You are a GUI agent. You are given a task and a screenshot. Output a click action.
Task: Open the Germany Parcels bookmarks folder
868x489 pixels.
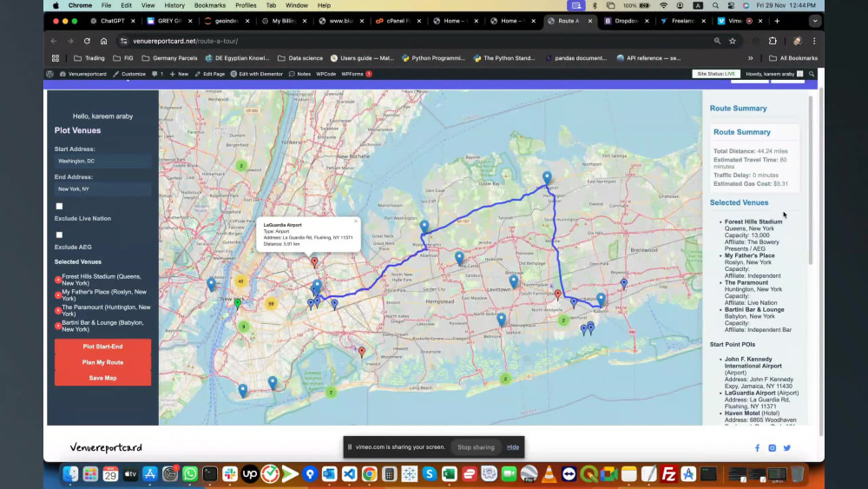169,58
